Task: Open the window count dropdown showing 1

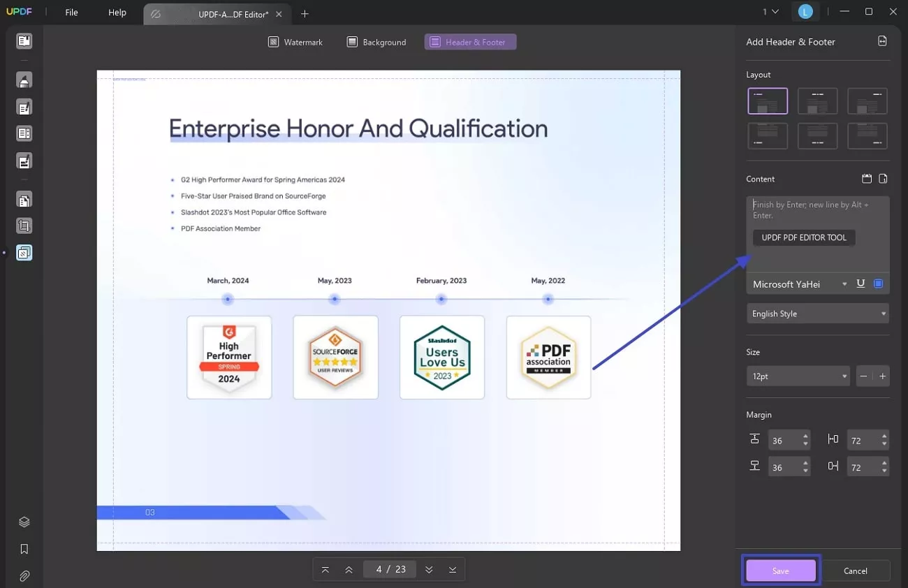Action: pos(770,12)
